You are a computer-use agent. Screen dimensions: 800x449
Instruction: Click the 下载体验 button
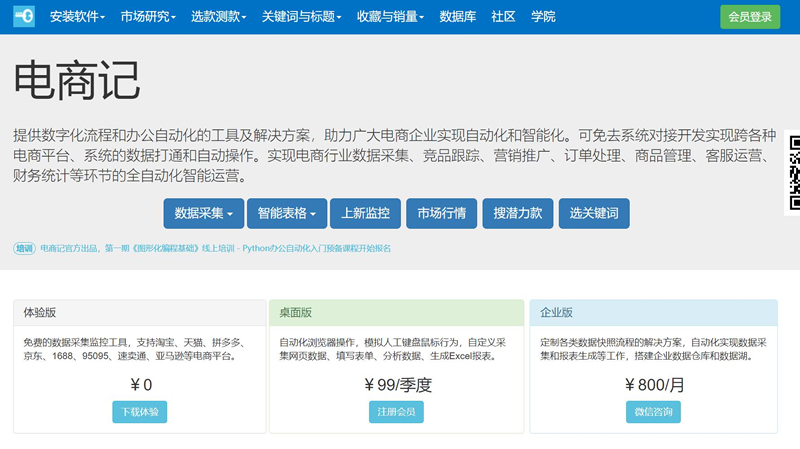pos(140,412)
